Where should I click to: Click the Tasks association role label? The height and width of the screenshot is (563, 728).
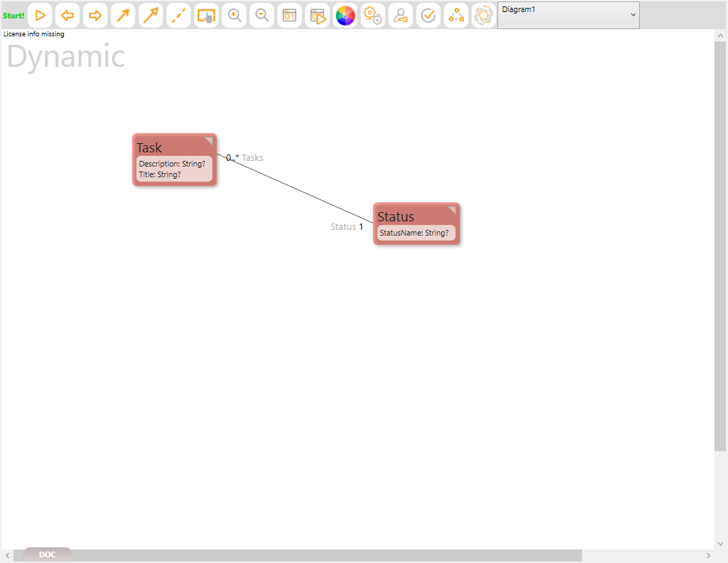253,158
